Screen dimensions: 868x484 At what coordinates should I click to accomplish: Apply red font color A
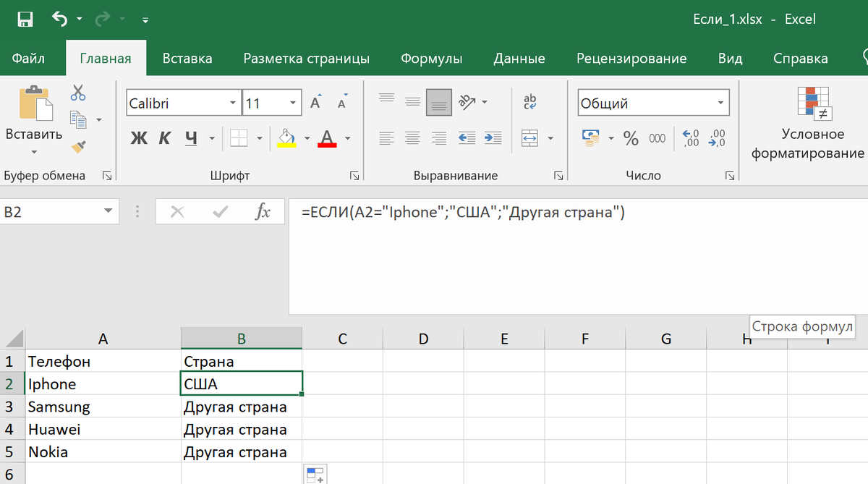tap(327, 137)
